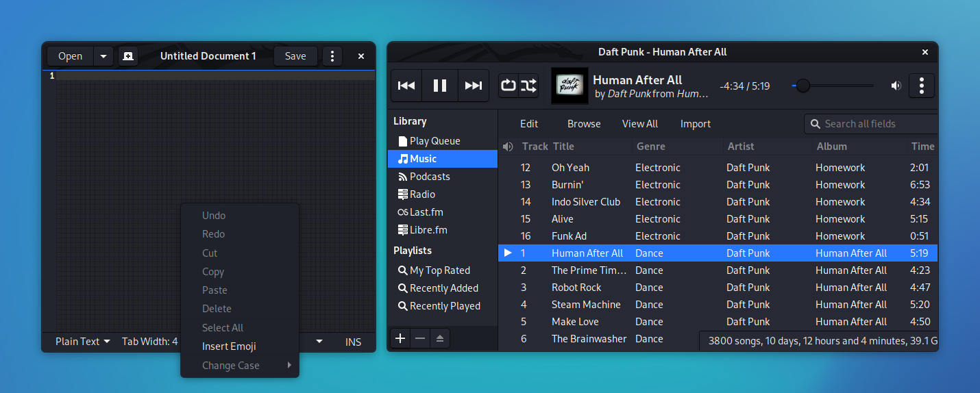Open the Tab Width dropdown
The image size is (980, 393).
150,342
